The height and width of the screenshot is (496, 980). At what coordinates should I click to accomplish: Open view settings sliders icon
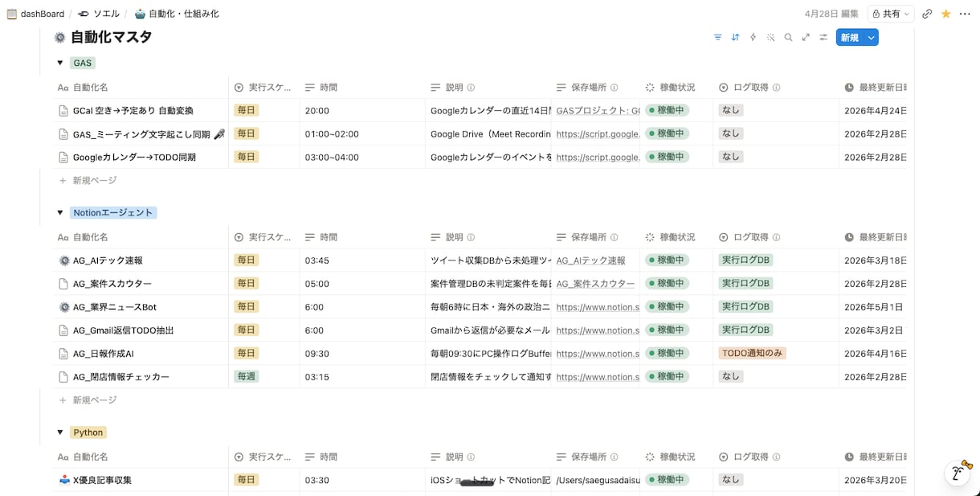[x=823, y=37]
